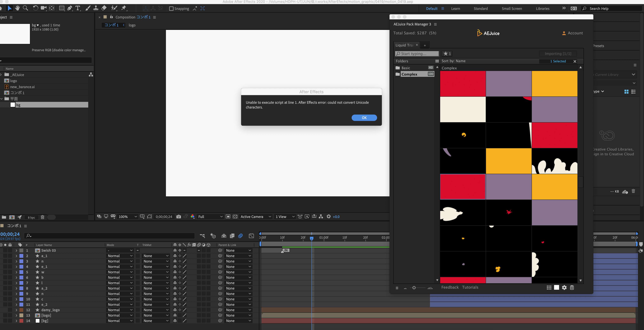
Task: Select the Pen tool in toolbar
Action: [70, 8]
